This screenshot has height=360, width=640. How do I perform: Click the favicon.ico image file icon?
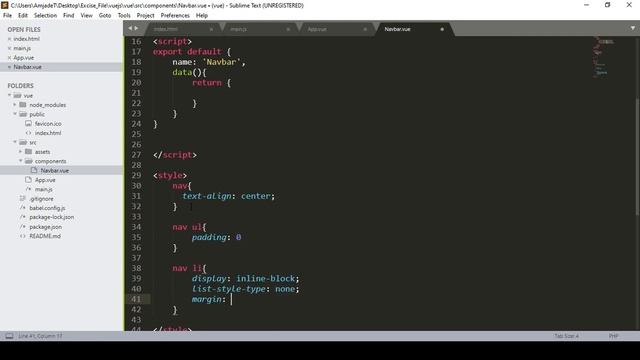click(29, 123)
